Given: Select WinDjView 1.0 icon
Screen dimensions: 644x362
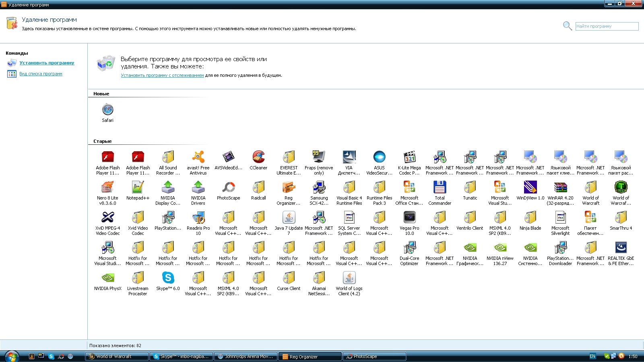Looking at the screenshot, I should 530,187.
